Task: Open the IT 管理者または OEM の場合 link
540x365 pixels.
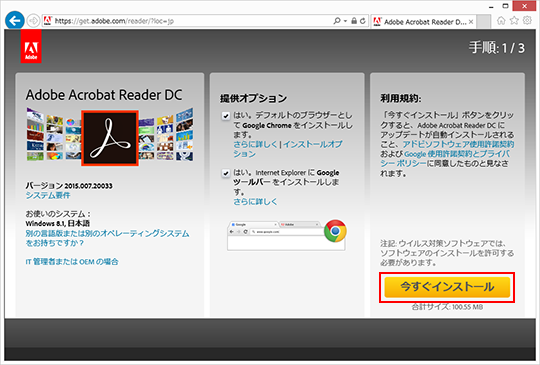Action: point(72,262)
